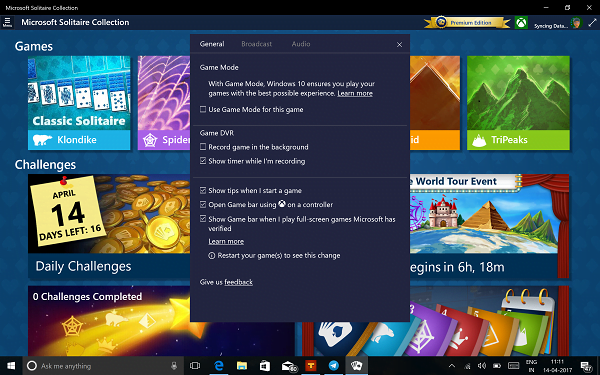Click the TriPeaks mountain icon
This screenshot has height=375, width=600.
[x=479, y=140]
